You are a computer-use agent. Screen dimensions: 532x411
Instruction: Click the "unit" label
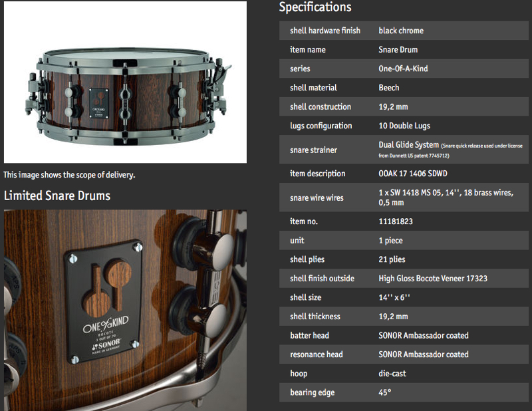[x=297, y=240]
